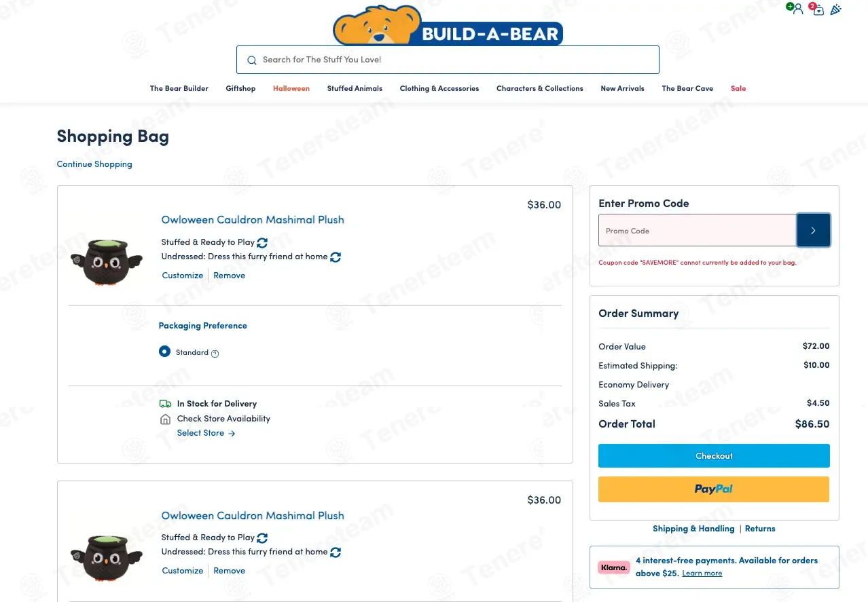
Task: Focus the Promo Code input field
Action: click(698, 230)
